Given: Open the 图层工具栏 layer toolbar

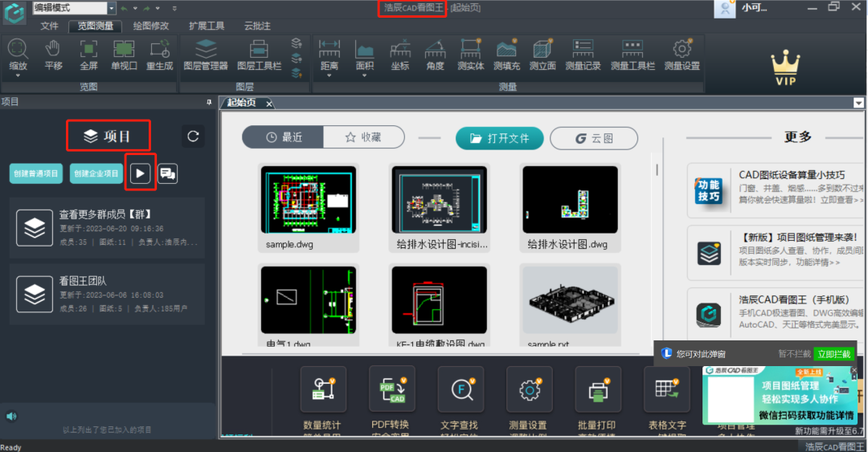Looking at the screenshot, I should tap(259, 55).
